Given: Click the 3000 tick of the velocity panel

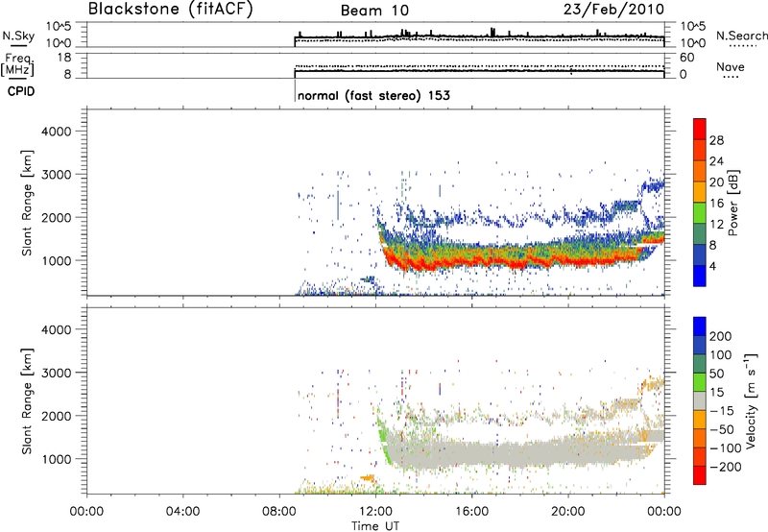Looking at the screenshot, I should 57,373.
